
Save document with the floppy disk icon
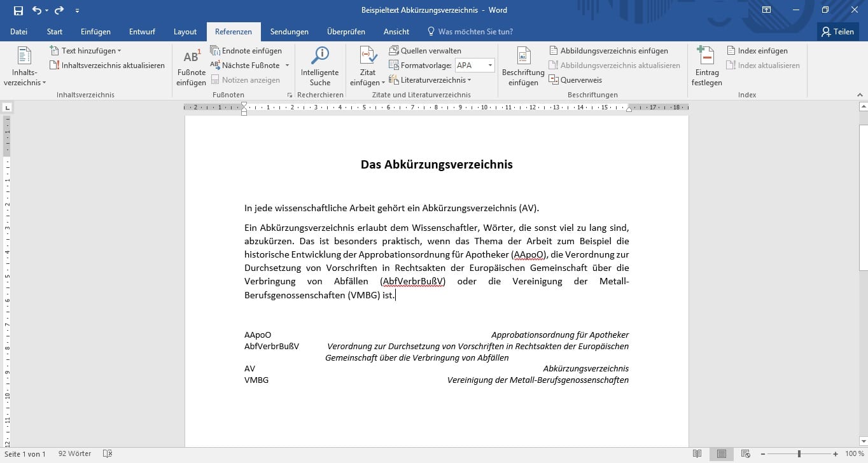18,10
